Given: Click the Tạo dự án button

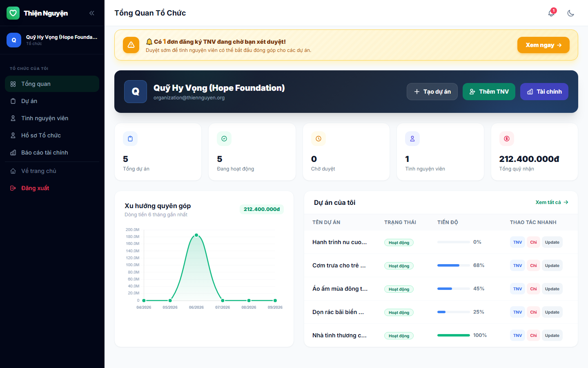Looking at the screenshot, I should coord(432,92).
